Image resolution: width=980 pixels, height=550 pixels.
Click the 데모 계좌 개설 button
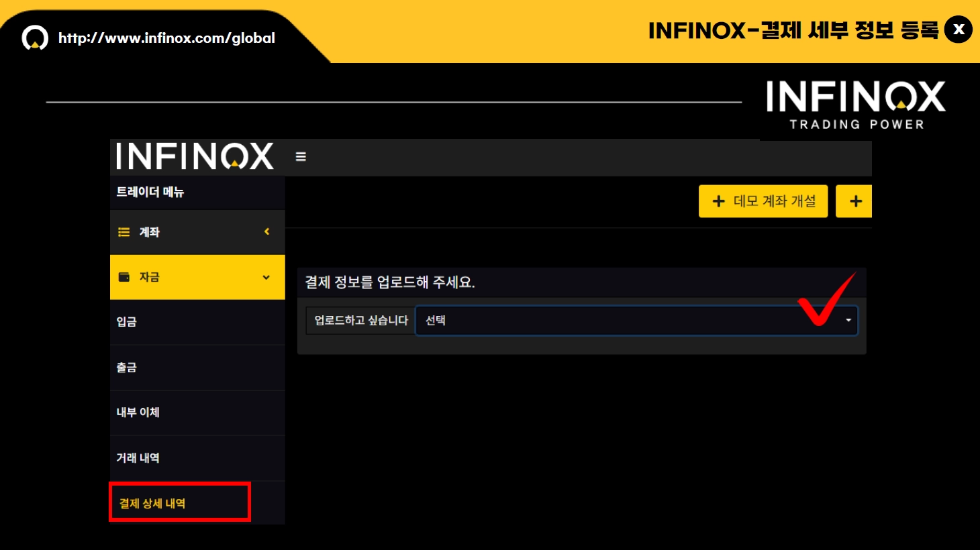(x=763, y=201)
